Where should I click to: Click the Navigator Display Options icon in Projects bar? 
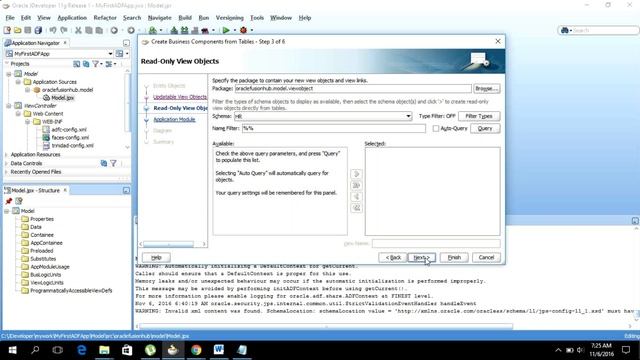109,64
